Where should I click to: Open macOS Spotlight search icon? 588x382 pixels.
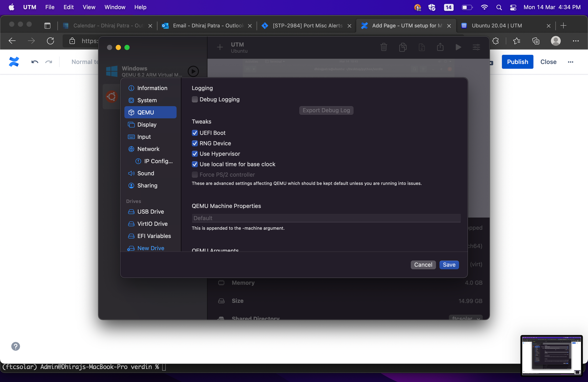tap(499, 7)
